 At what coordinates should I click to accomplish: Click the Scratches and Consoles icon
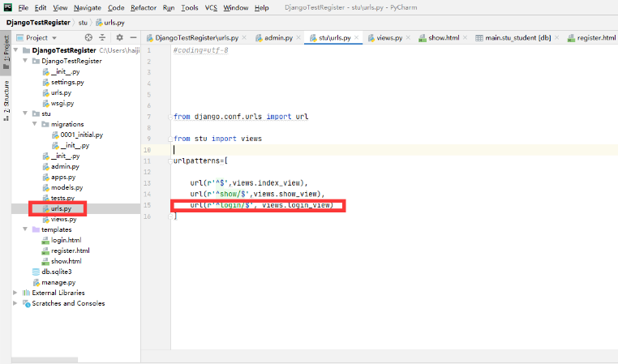pyautogui.click(x=26, y=303)
